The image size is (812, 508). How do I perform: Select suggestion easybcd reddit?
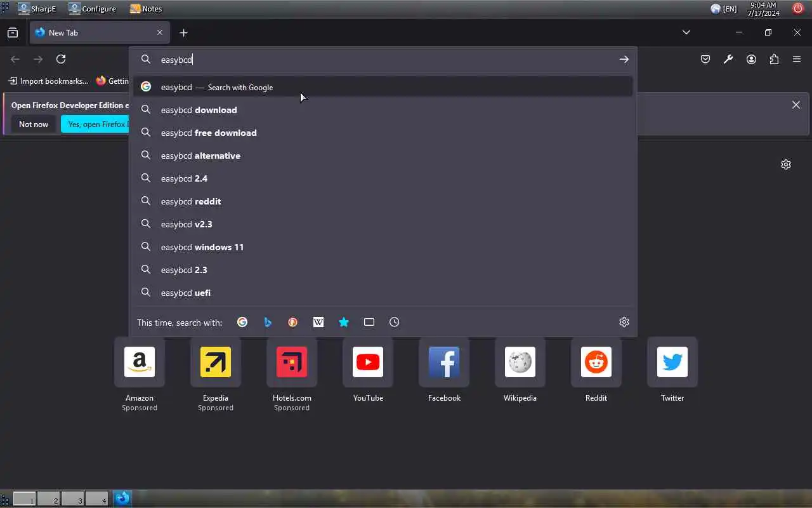pos(383,201)
